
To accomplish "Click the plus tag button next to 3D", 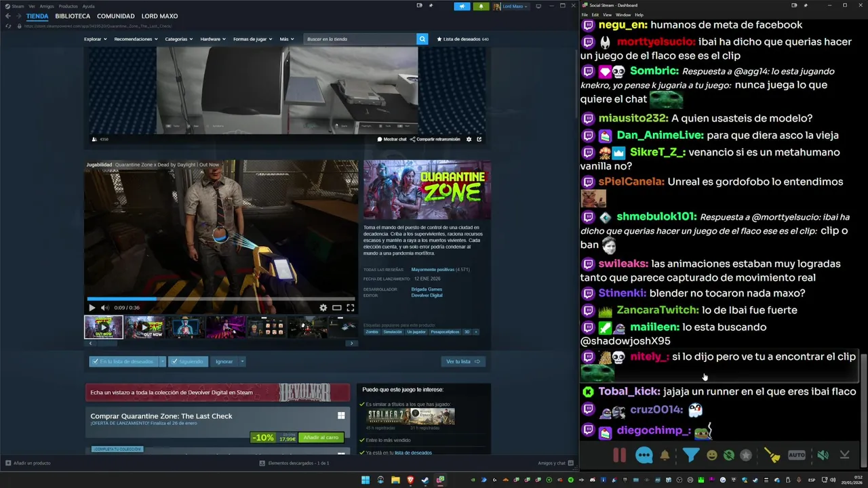I will [475, 332].
